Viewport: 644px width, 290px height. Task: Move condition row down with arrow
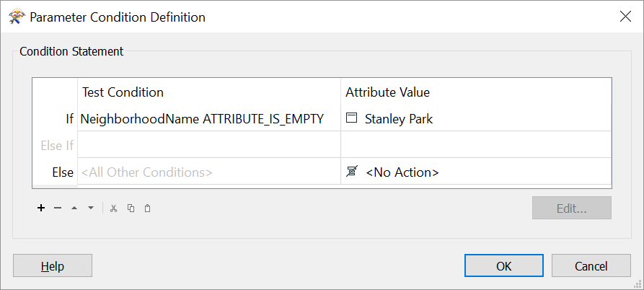pyautogui.click(x=91, y=208)
